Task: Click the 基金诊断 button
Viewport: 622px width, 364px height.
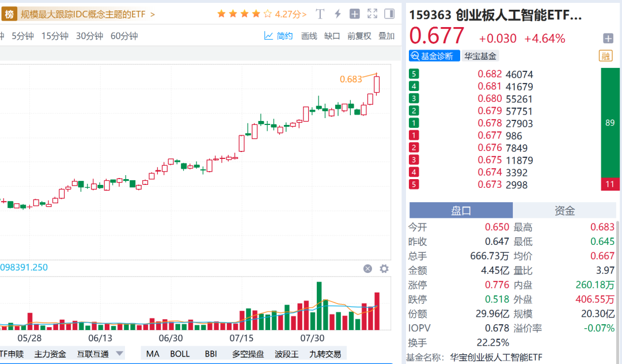Action: (x=435, y=56)
